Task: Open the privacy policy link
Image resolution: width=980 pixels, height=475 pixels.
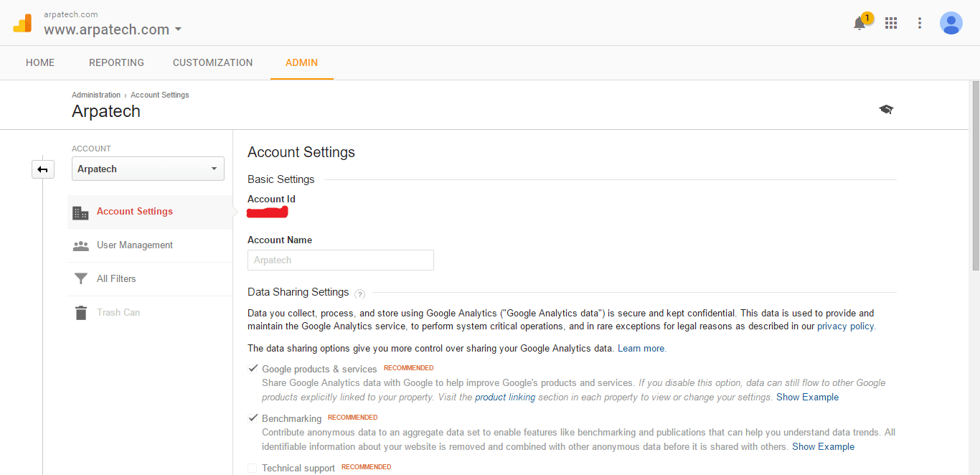Action: [x=845, y=326]
